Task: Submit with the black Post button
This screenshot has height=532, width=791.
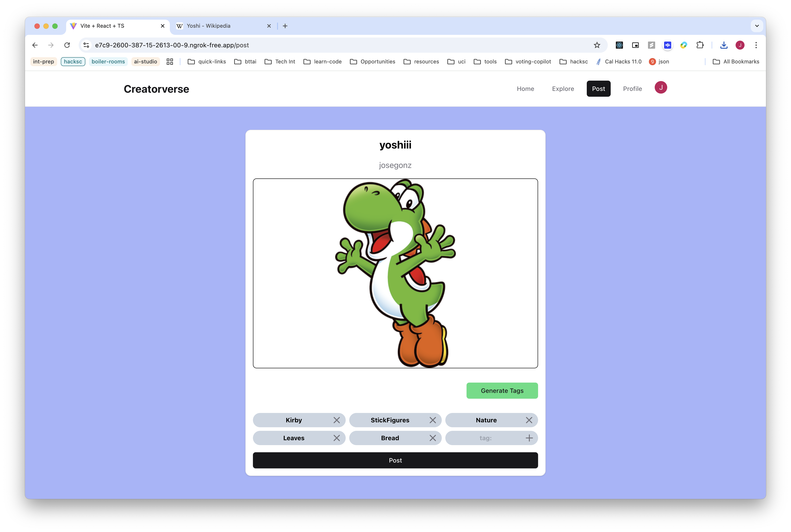Action: [x=395, y=460]
